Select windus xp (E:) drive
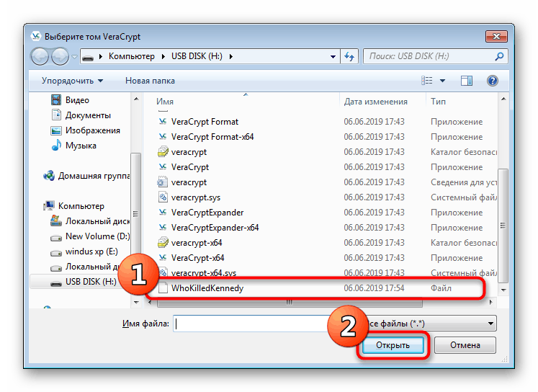538x392 pixels. tap(84, 251)
